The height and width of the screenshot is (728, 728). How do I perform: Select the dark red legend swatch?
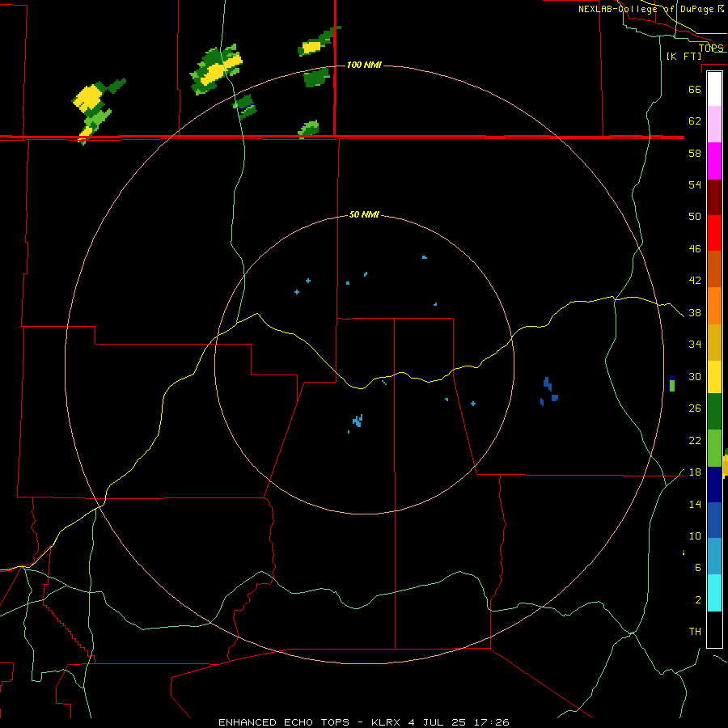point(714,197)
